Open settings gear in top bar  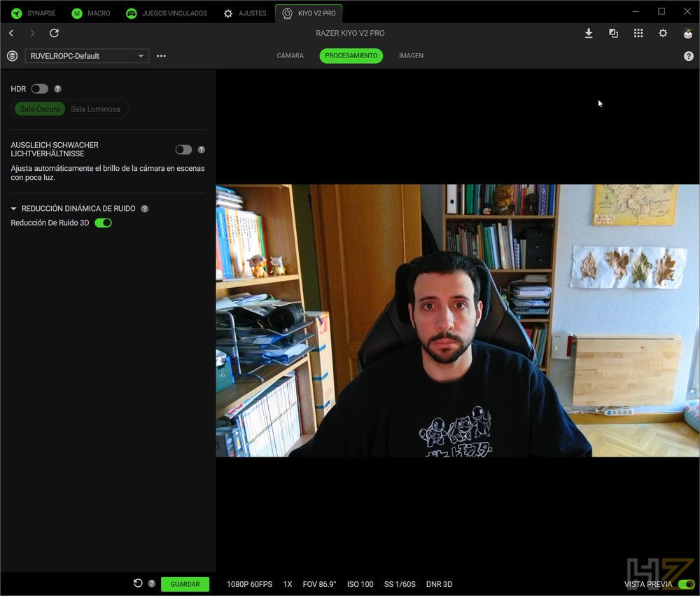(663, 33)
